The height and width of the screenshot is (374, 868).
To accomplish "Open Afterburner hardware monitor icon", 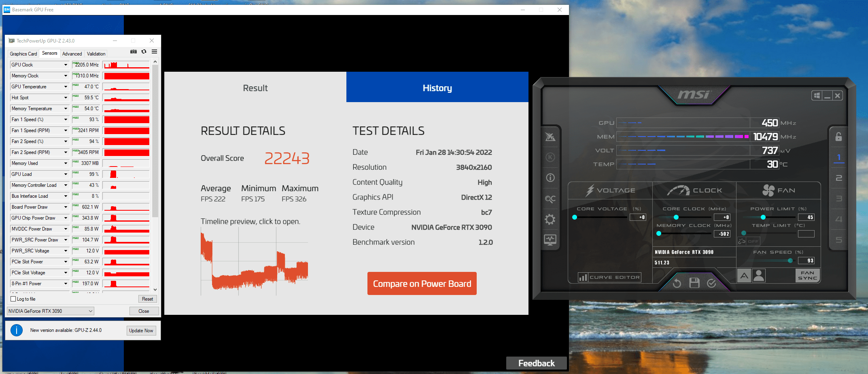I will point(550,240).
